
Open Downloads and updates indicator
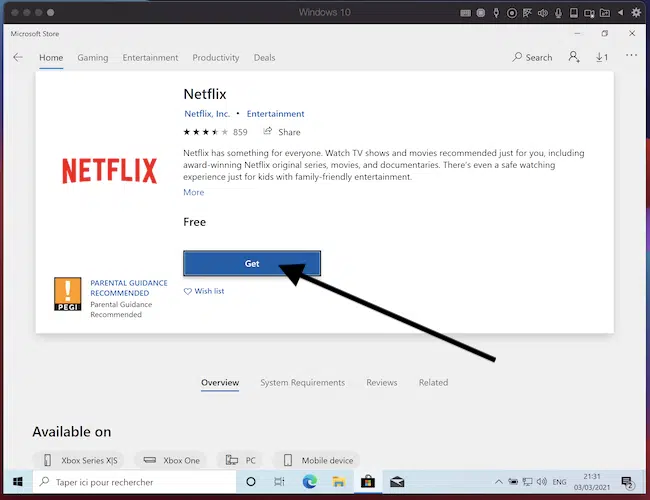coord(601,57)
